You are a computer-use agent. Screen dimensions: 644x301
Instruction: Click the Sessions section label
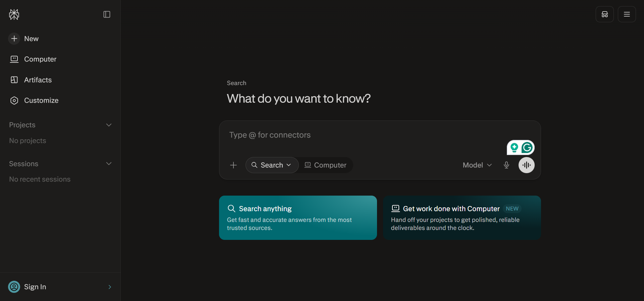(x=24, y=164)
